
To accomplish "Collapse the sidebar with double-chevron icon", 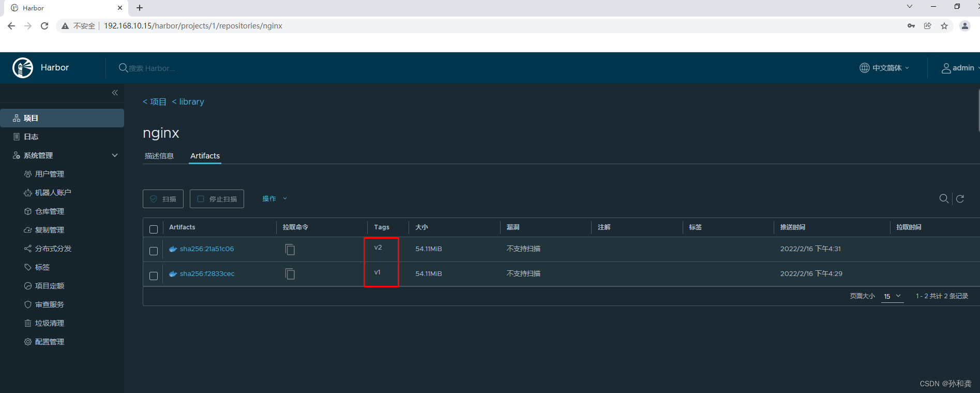I will tap(115, 93).
